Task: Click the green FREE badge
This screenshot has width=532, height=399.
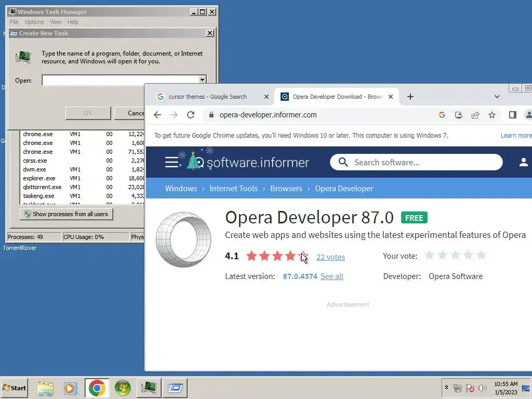Action: pos(414,218)
